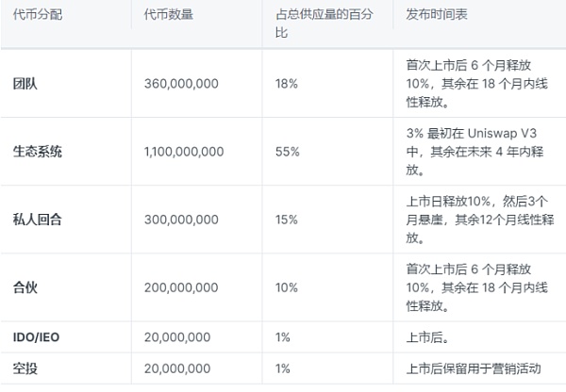Click the 360,000,000 token amount cell

pyautogui.click(x=181, y=84)
